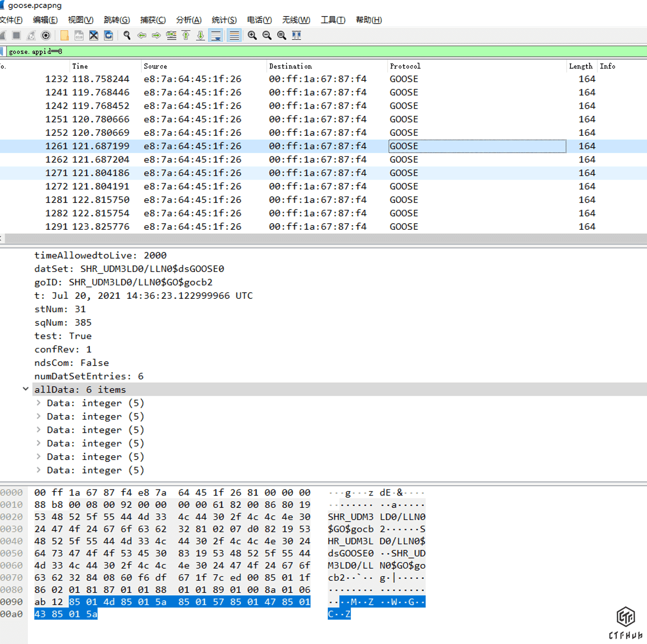The width and height of the screenshot is (647, 644).
Task: Open the capture options gear icon
Action: point(46,35)
